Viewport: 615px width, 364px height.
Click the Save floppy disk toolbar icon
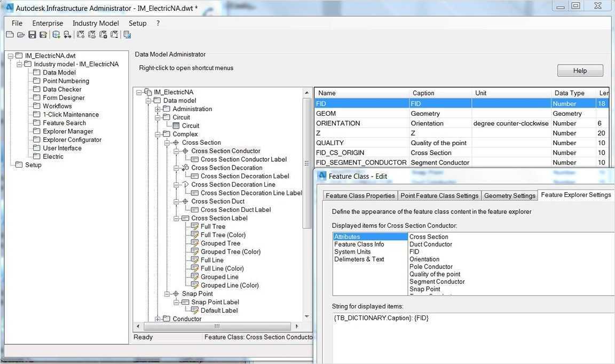pos(32,35)
